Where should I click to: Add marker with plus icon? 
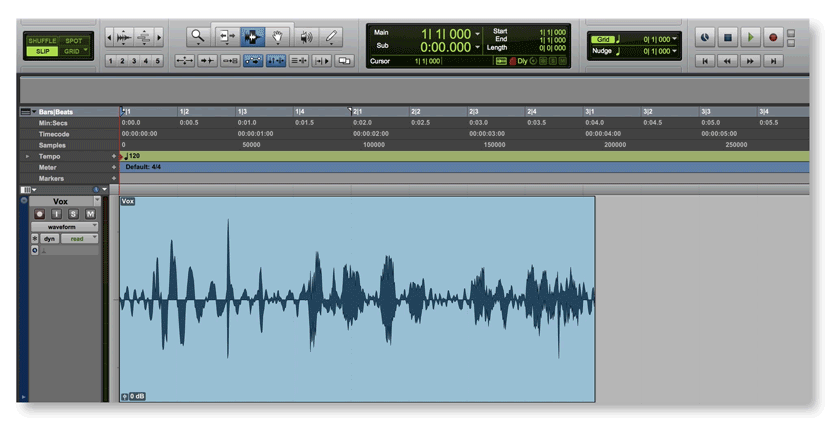point(114,178)
